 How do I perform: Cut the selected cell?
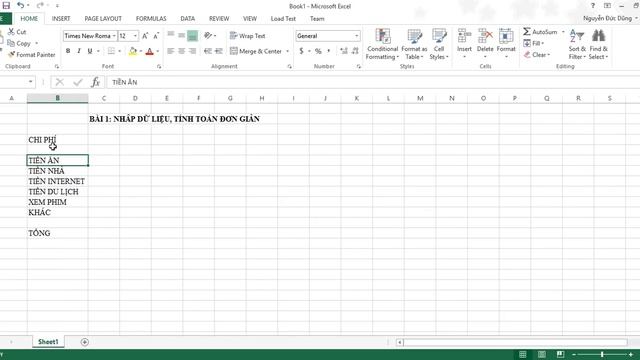coord(17,32)
